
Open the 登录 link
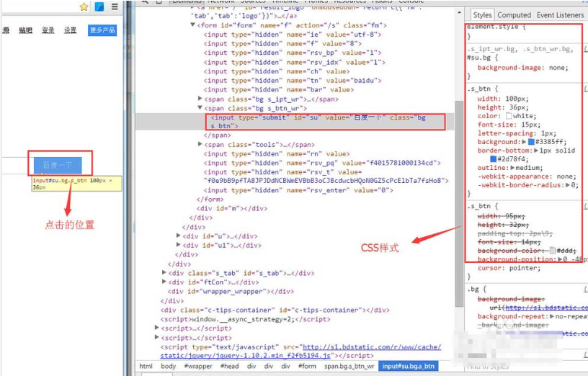coord(48,30)
